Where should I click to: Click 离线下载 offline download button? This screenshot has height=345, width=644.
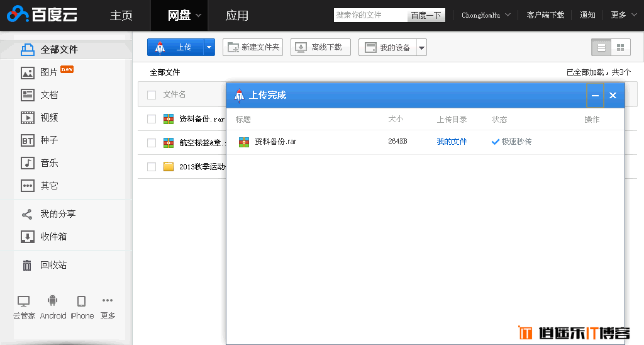point(320,47)
